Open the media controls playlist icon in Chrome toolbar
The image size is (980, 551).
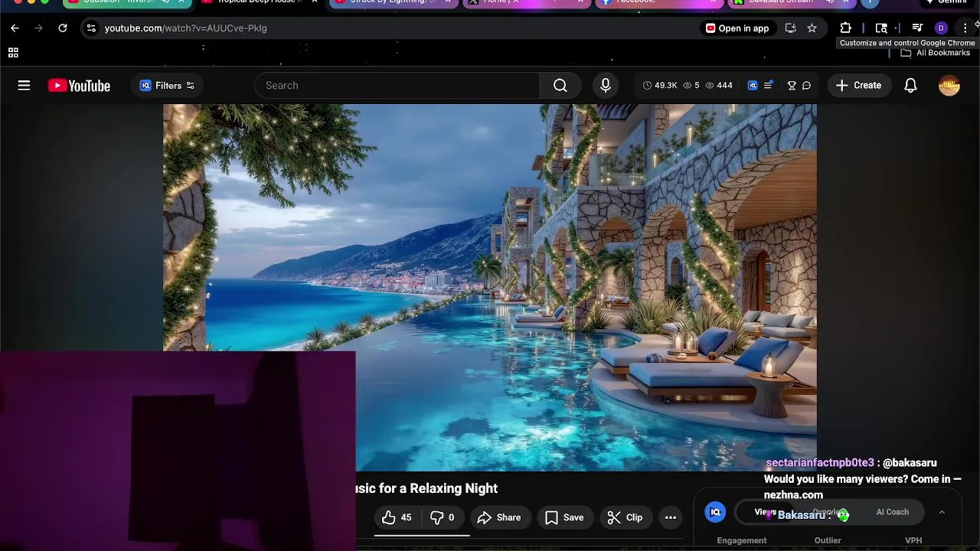pyautogui.click(x=917, y=28)
